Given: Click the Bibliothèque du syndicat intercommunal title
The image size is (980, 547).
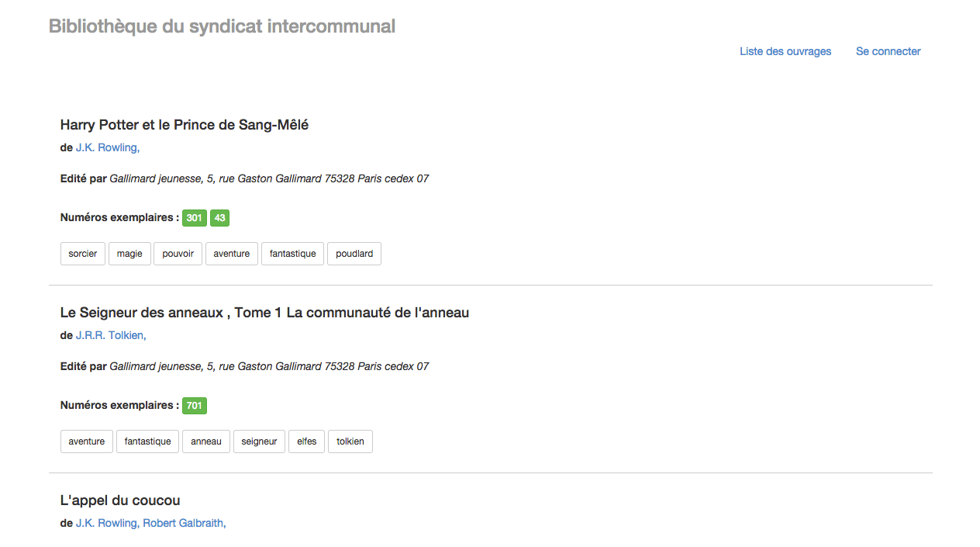Looking at the screenshot, I should click(222, 26).
